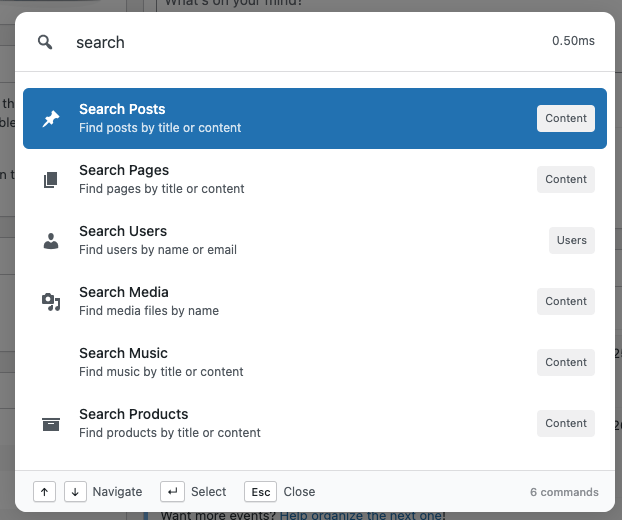The height and width of the screenshot is (520, 622).
Task: Click the down arrow navigate key
Action: [75, 492]
